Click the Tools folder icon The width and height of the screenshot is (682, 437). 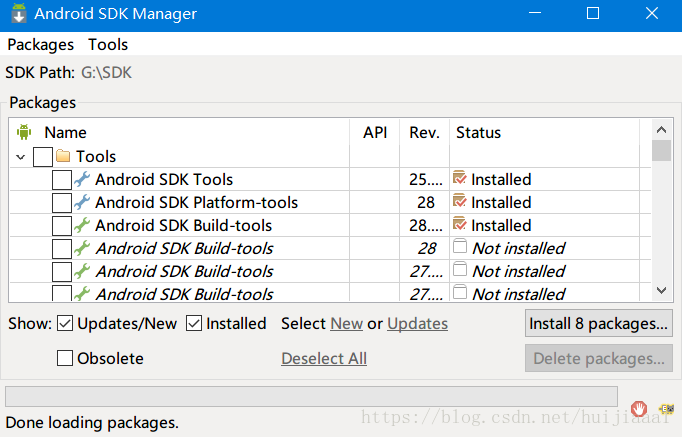pos(63,156)
